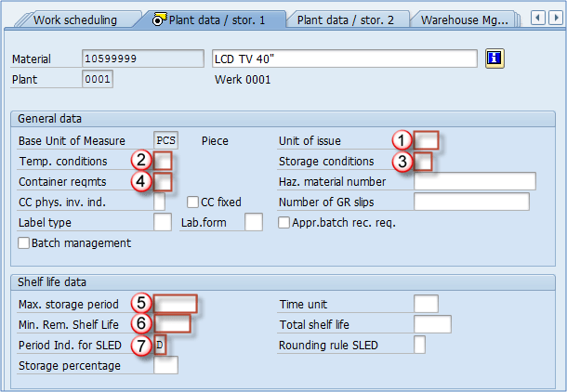The image size is (567, 392).
Task: Click the blue information icon beside the material description
Action: [494, 59]
